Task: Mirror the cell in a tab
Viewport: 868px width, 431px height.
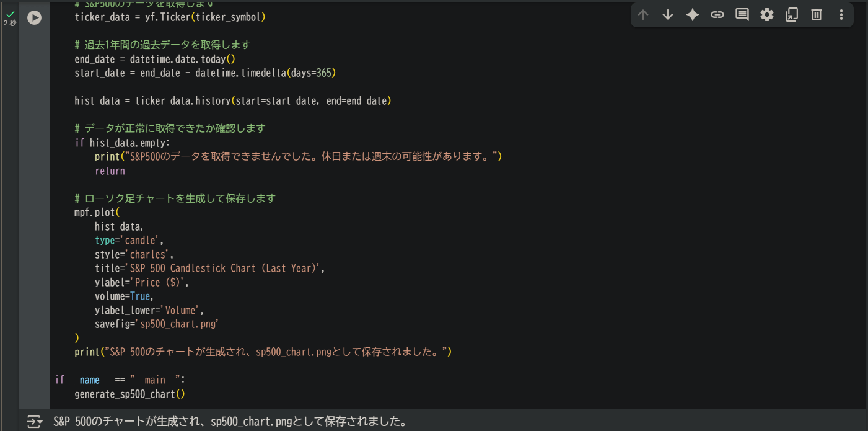Action: point(792,15)
